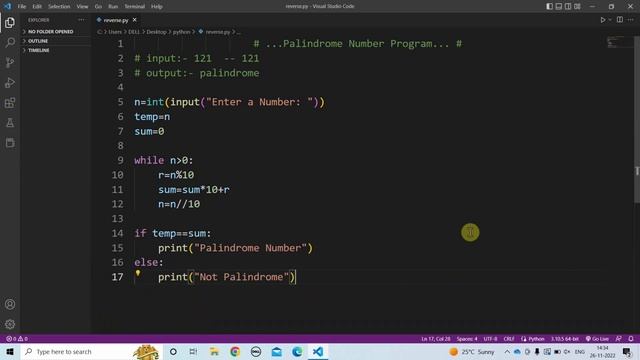The image size is (640, 360).
Task: Close the reverse.py tab
Action: [135, 20]
